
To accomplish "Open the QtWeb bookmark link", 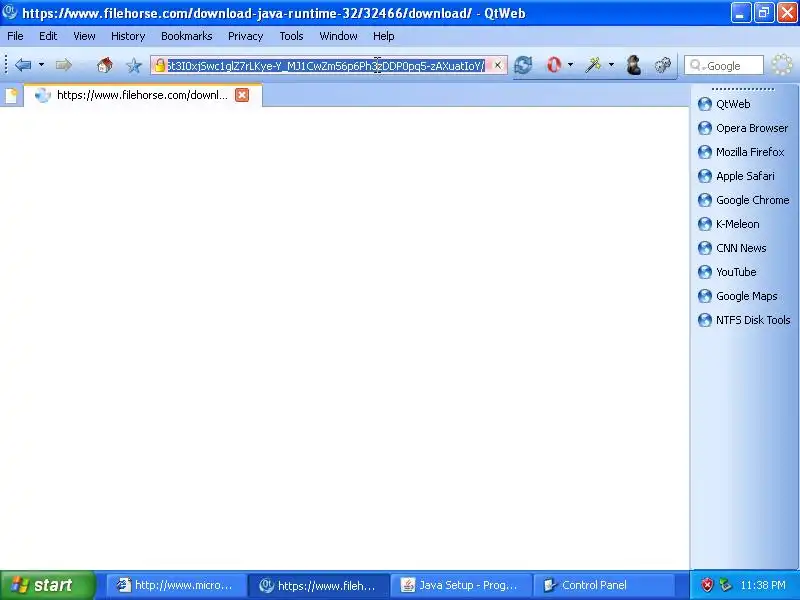I will pos(733,104).
